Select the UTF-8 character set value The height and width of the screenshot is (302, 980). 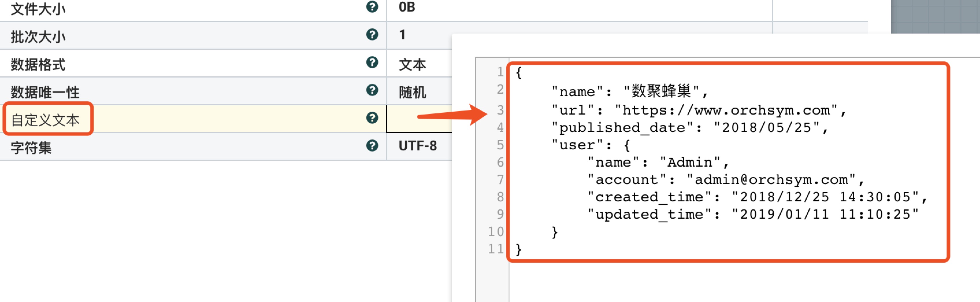click(x=417, y=146)
